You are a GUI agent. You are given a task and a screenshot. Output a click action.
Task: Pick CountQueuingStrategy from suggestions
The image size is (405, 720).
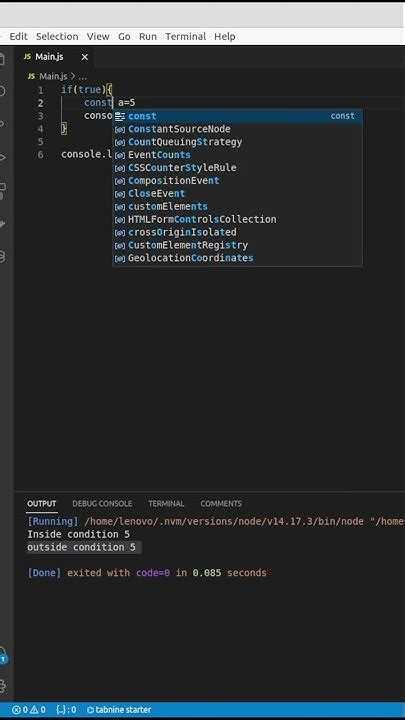(237, 142)
